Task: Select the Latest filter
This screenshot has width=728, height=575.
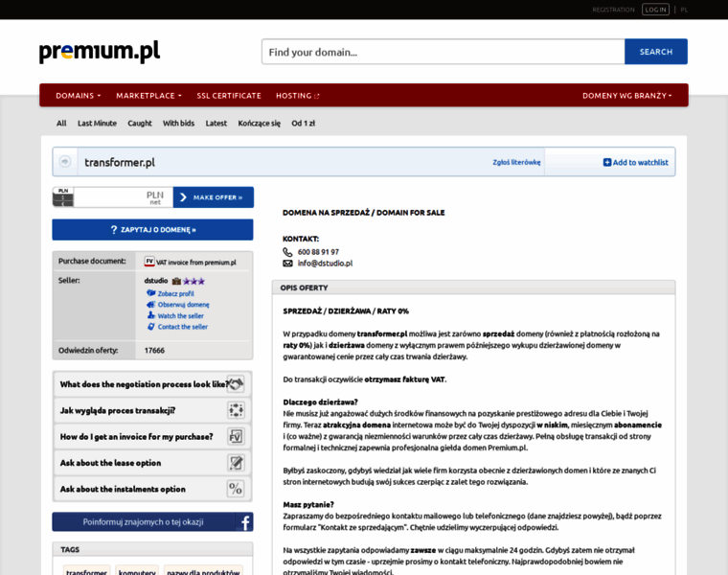Action: 216,123
